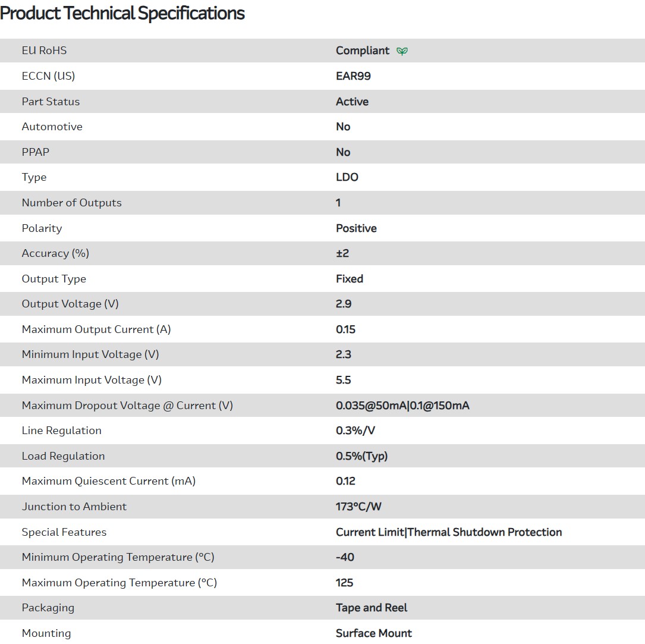The width and height of the screenshot is (645, 644).
Task: Select the EU RoHS row label
Action: (44, 51)
